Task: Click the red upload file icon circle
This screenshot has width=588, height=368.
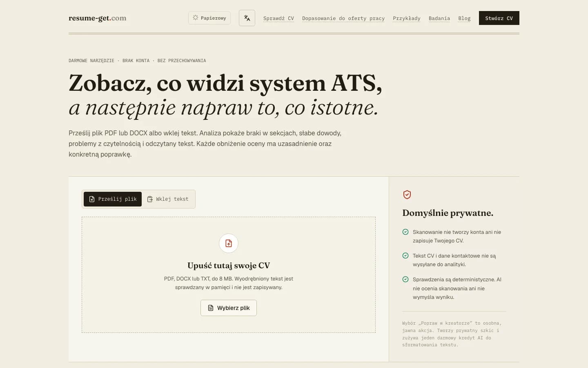Action: click(x=229, y=243)
